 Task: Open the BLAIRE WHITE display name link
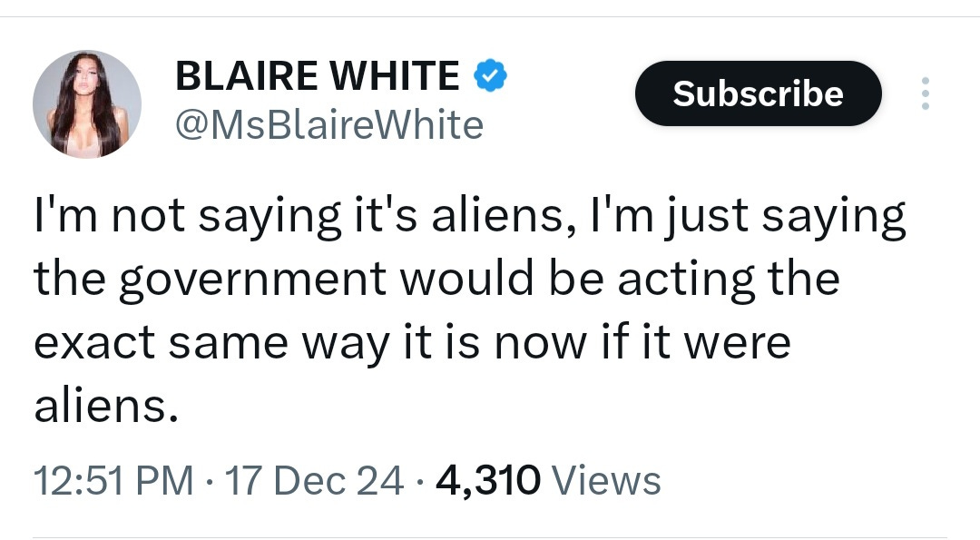[x=318, y=75]
